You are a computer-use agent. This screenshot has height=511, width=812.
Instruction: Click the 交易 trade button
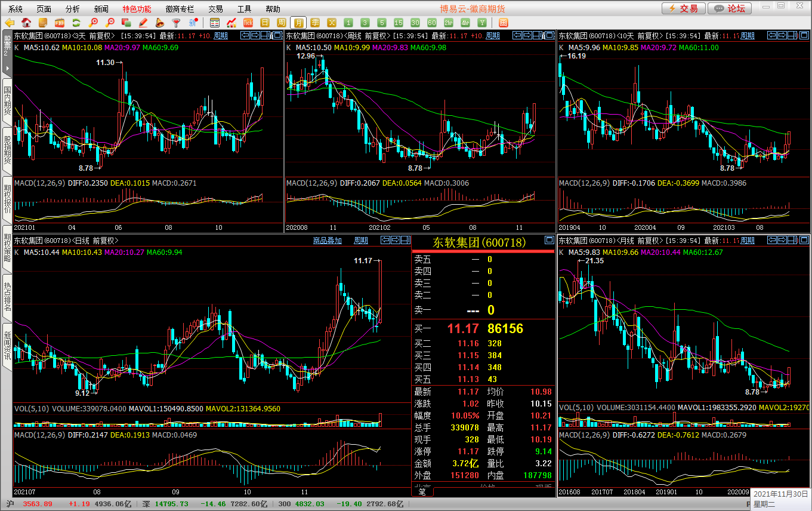683,8
